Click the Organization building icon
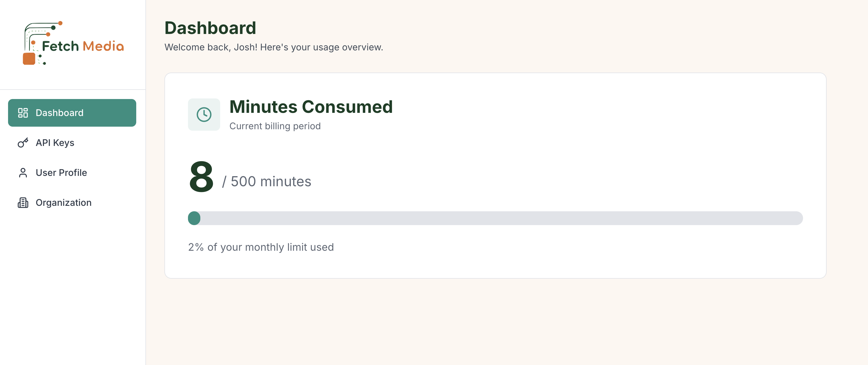Screen dimensions: 868x365 [x=23, y=203]
